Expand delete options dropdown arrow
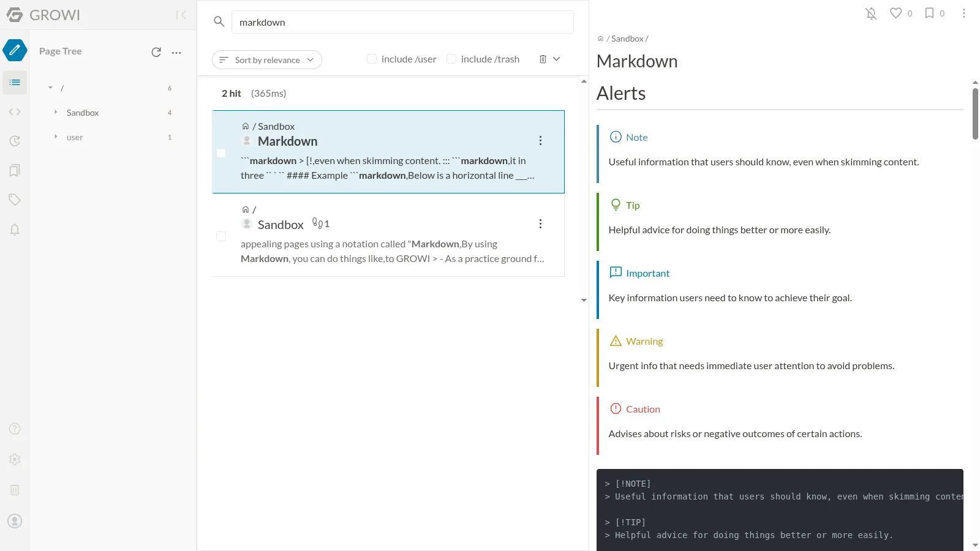This screenshot has width=980, height=551. tap(556, 59)
